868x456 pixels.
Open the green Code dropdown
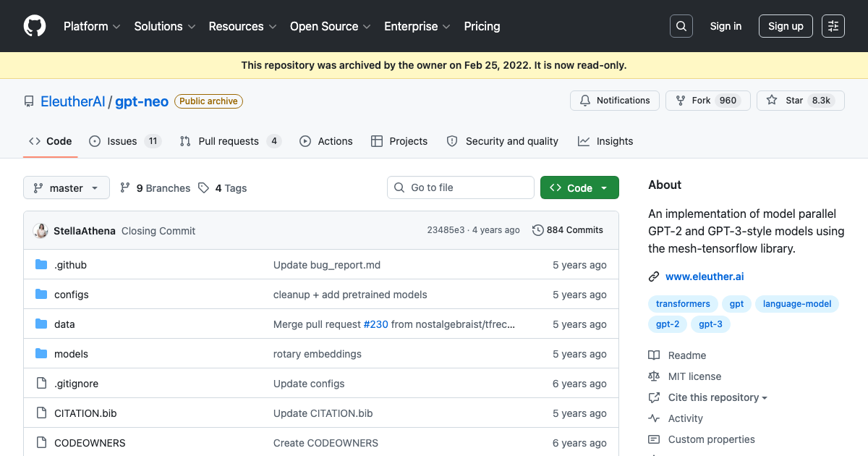(x=579, y=188)
